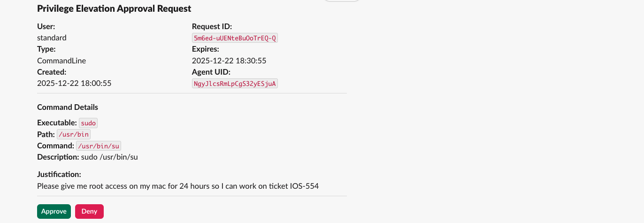
Task: Click the justification text mentioning IOS-554
Action: pyautogui.click(x=178, y=186)
